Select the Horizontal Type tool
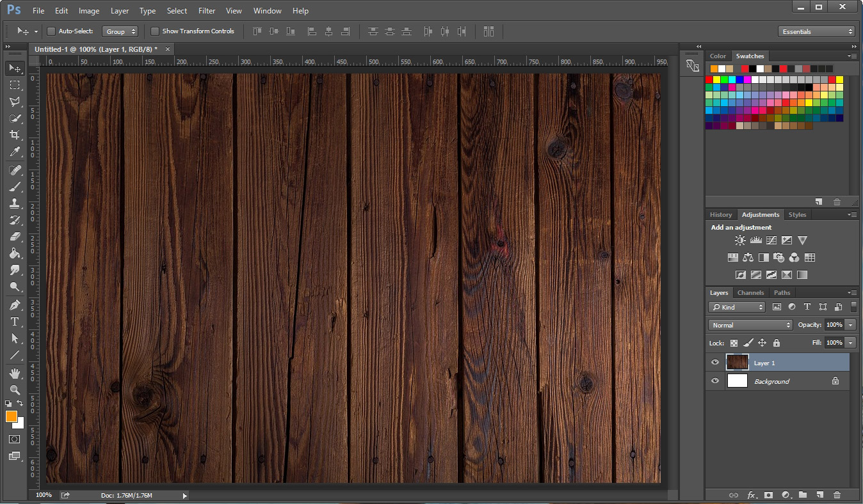 (15, 322)
